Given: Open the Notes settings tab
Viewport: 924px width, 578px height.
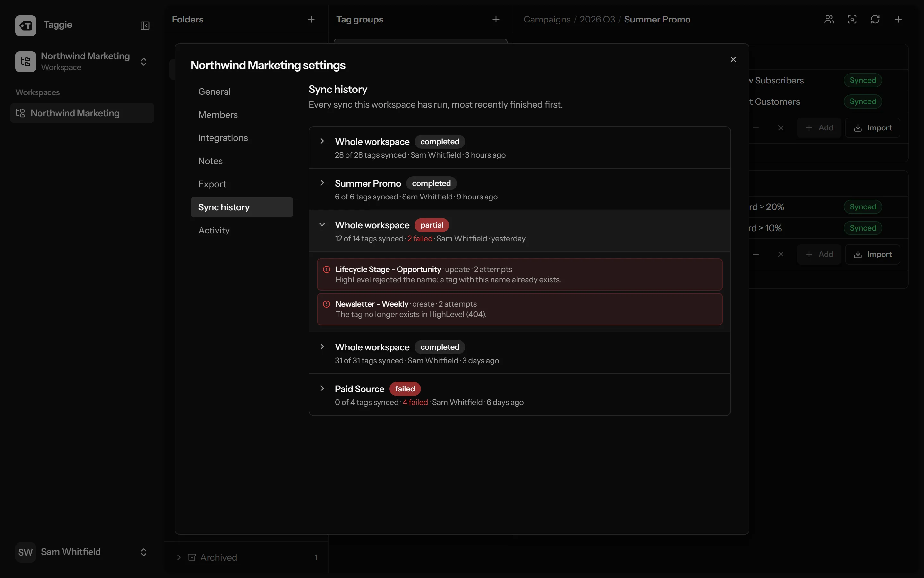Looking at the screenshot, I should [242, 161].
